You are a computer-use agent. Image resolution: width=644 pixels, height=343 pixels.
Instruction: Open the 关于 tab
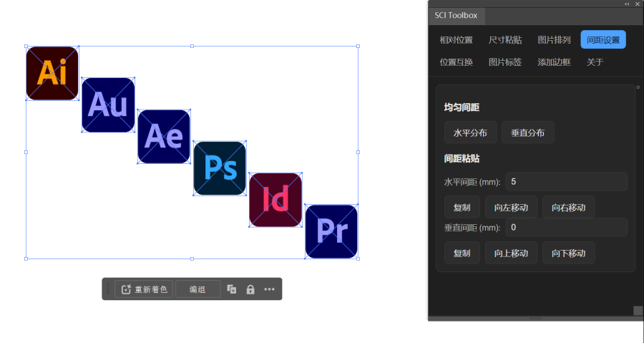[x=595, y=62]
